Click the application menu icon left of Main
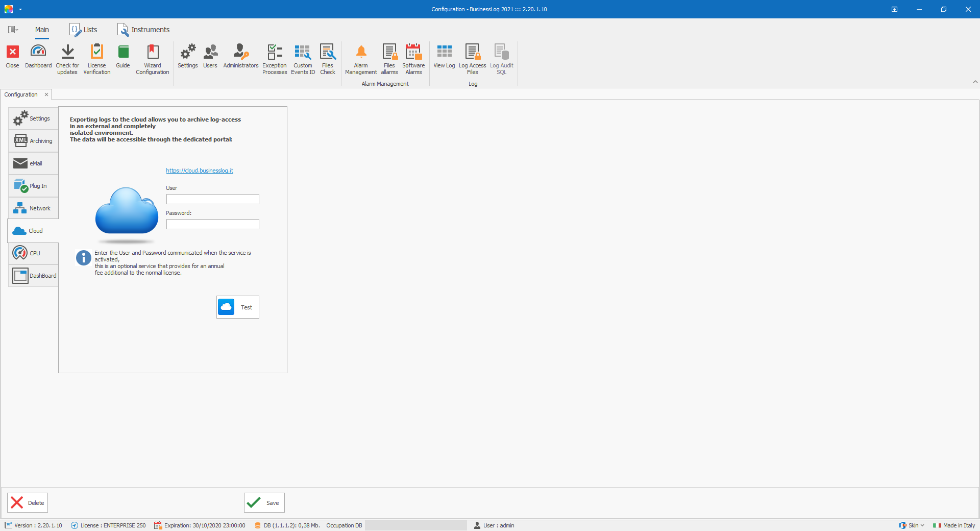980x531 pixels. tap(13, 30)
